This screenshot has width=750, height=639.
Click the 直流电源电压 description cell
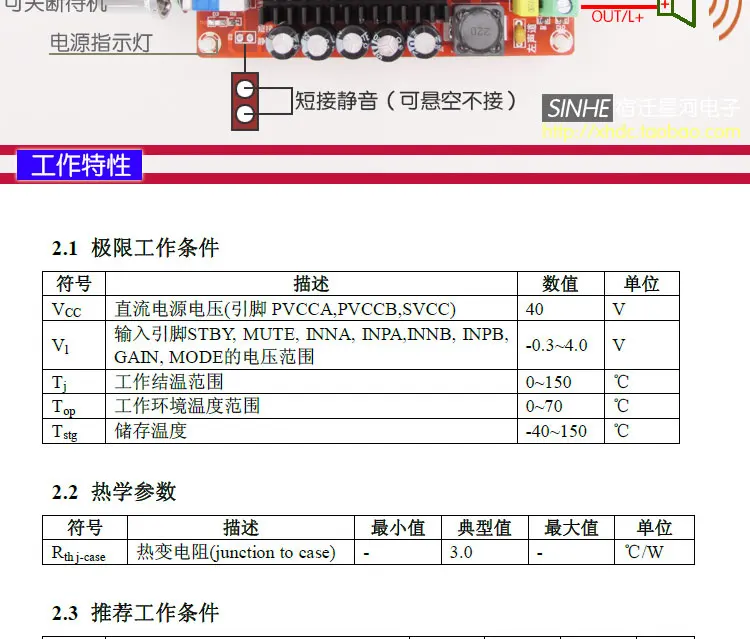click(x=311, y=308)
